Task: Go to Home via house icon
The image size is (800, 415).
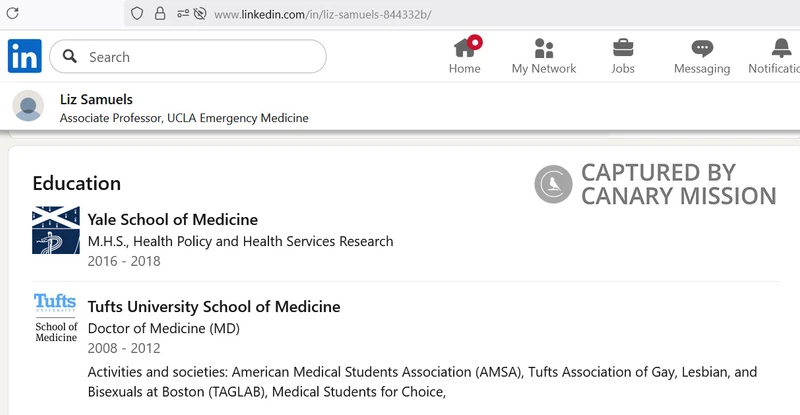Action: point(465,48)
